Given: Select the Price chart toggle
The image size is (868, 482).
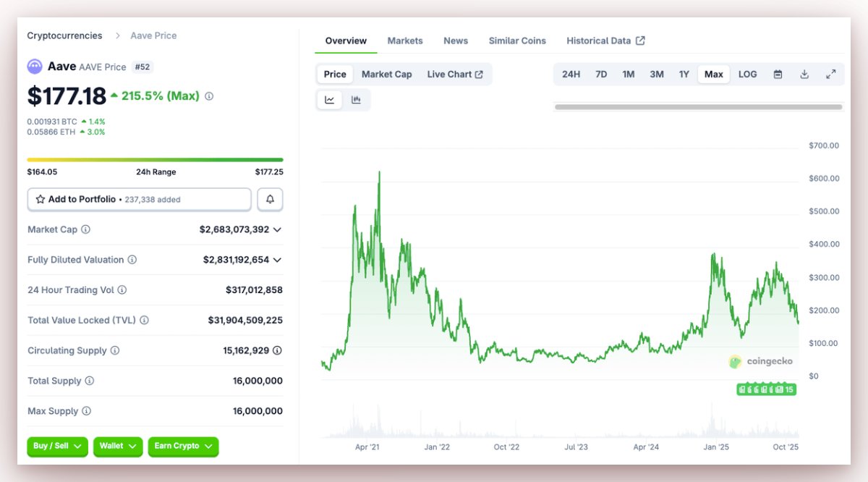Looking at the screenshot, I should 335,74.
